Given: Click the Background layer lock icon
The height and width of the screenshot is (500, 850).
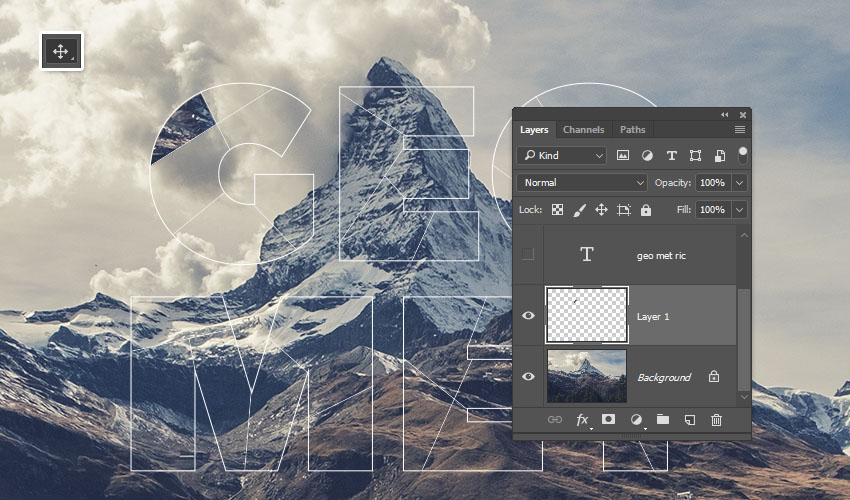Looking at the screenshot, I should 714,376.
